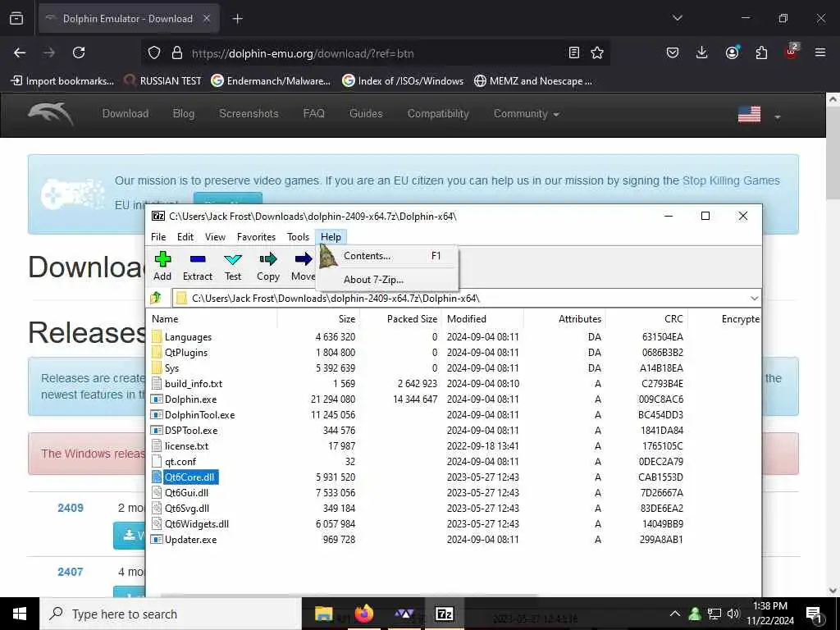
Task: Click the Dolphin logo in site header
Action: point(50,113)
